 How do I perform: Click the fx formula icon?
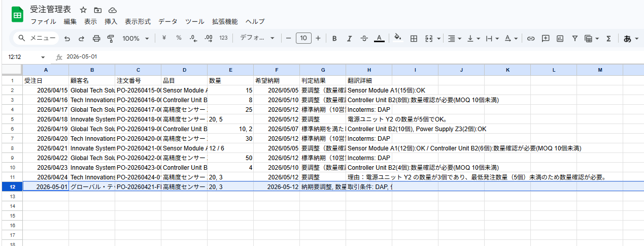pyautogui.click(x=59, y=57)
